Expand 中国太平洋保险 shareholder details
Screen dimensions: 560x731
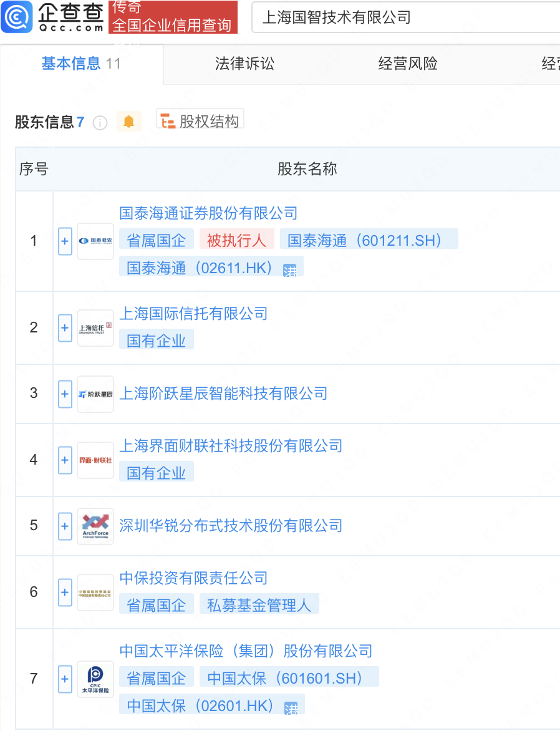[65, 679]
